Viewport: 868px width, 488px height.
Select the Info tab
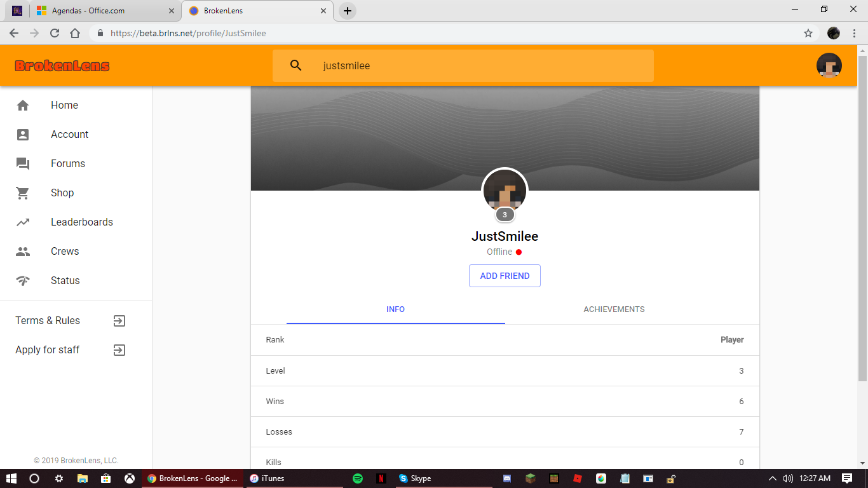click(395, 309)
